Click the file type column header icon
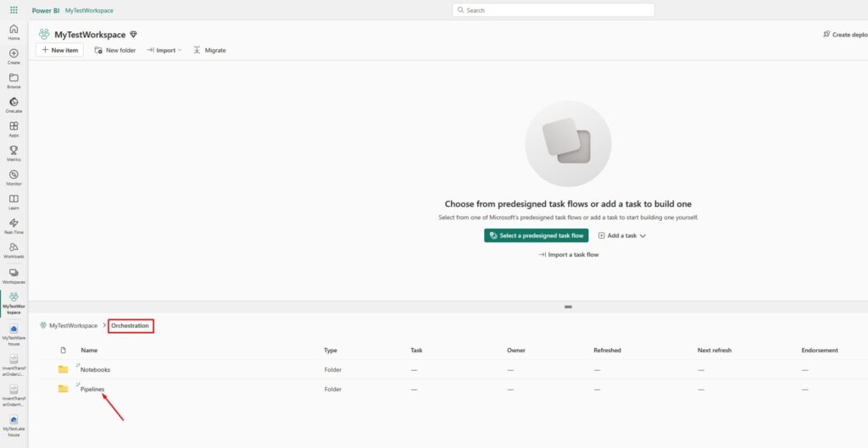Screen dimensions: 868x448 coord(63,350)
